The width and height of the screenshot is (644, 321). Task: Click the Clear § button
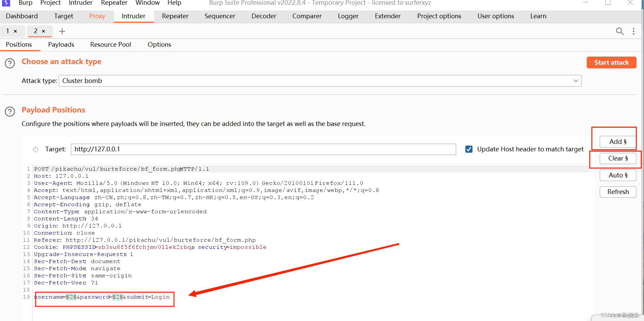(x=618, y=158)
